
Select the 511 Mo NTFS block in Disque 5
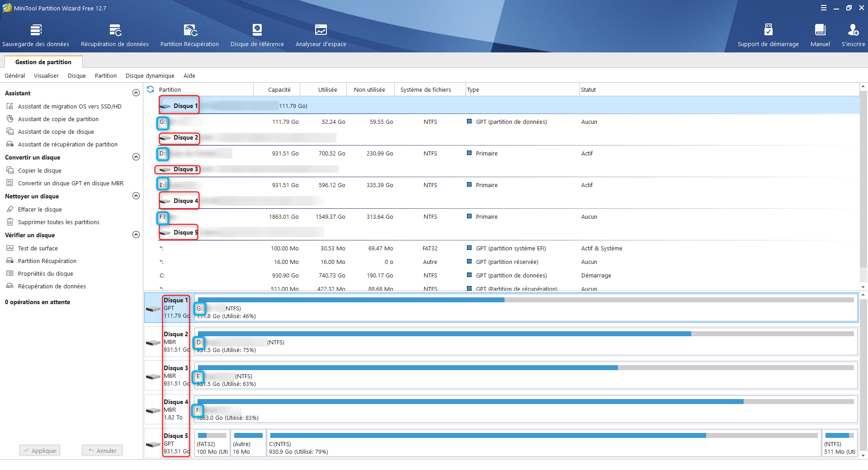point(840,443)
